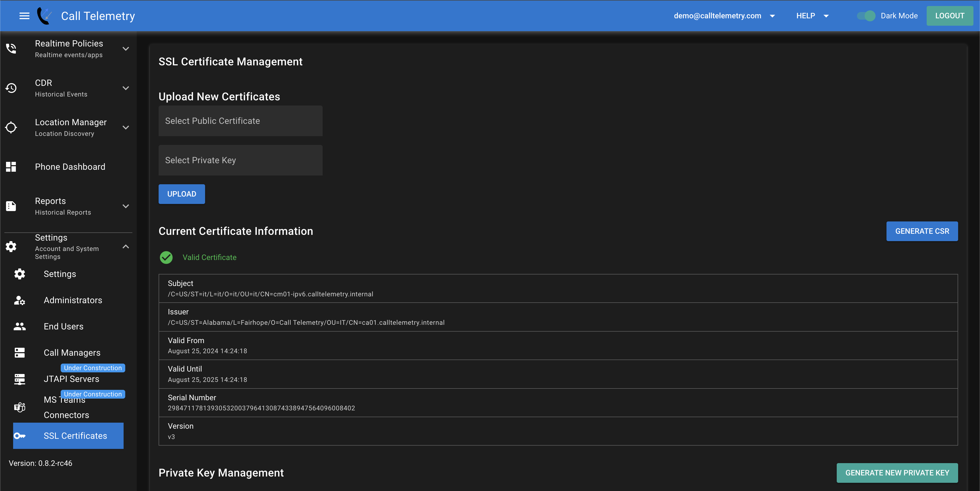Click the green Valid Certificate checkmark icon
The height and width of the screenshot is (491, 980).
click(x=166, y=258)
